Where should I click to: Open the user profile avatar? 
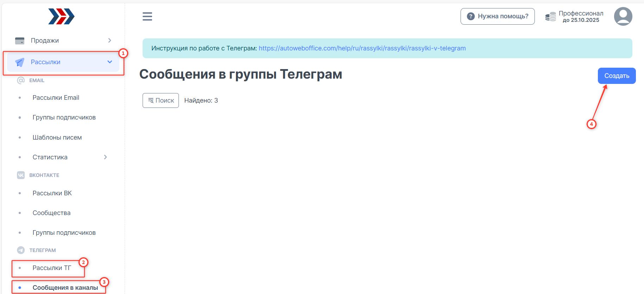coord(623,16)
